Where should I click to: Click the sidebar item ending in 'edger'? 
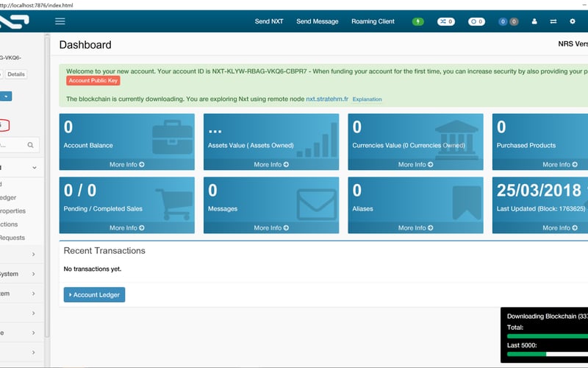point(8,197)
